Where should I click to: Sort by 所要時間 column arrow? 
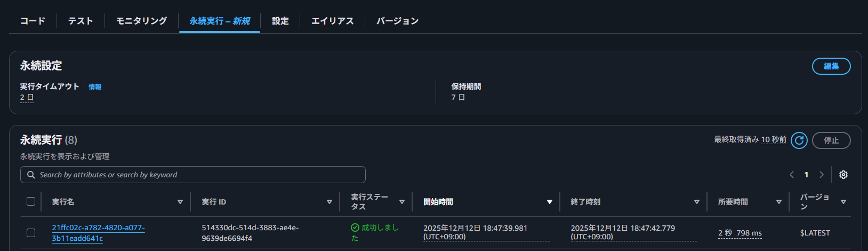pos(779,202)
